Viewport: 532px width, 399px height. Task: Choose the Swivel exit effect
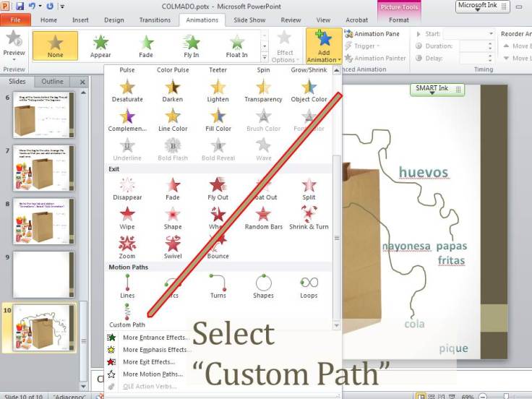pyautogui.click(x=173, y=247)
